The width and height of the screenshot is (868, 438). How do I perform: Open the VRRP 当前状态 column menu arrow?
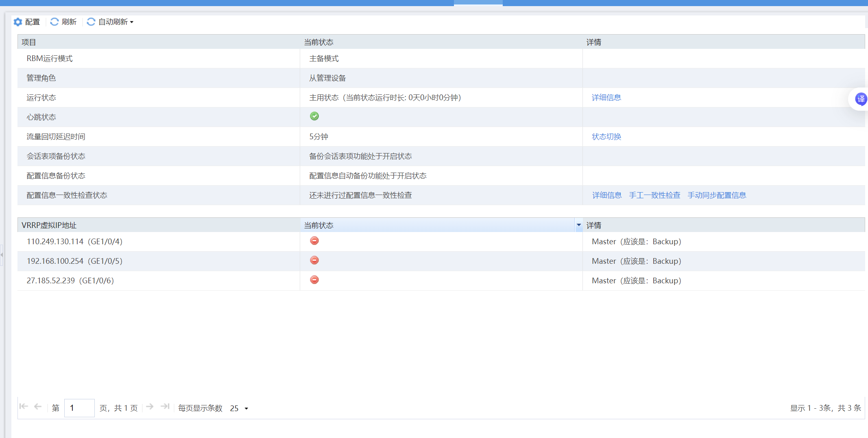pos(578,225)
